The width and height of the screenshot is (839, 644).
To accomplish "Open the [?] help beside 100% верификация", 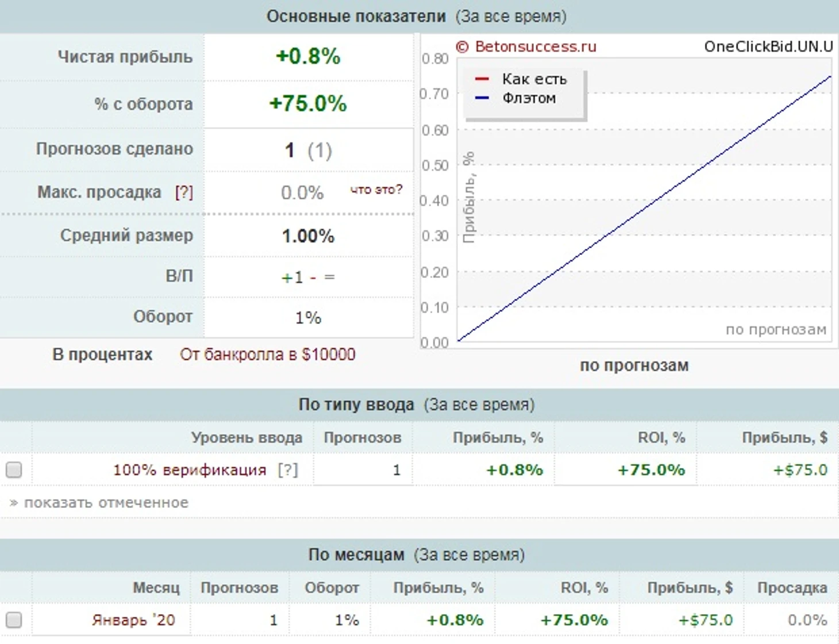I will [288, 470].
